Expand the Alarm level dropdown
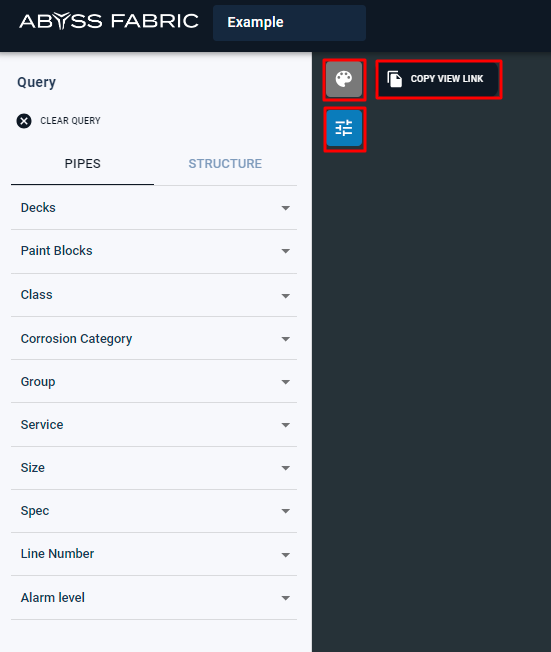Viewport: 551px width, 652px height. click(154, 598)
